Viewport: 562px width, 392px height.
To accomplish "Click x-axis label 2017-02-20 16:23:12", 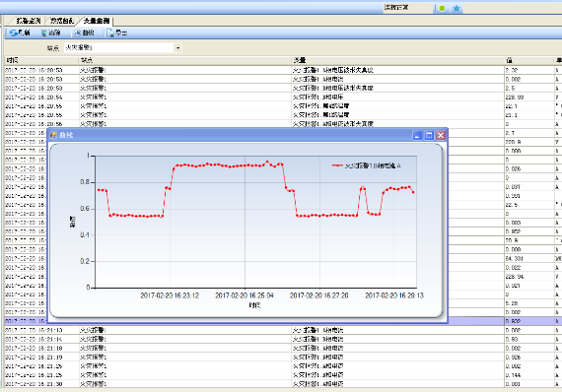I will 170,295.
